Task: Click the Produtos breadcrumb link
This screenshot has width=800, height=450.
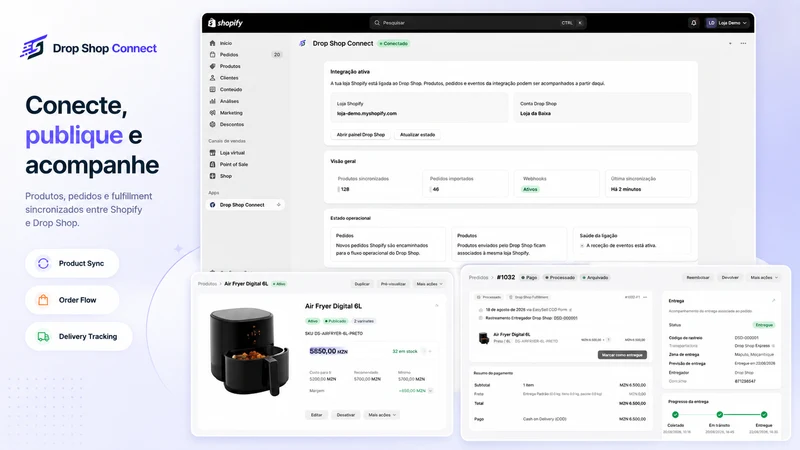Action: pyautogui.click(x=207, y=284)
